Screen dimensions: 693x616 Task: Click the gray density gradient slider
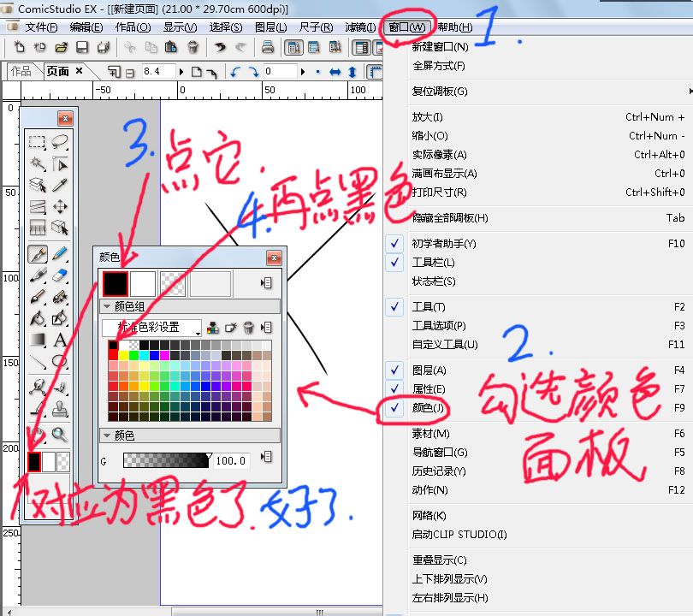pos(166,460)
